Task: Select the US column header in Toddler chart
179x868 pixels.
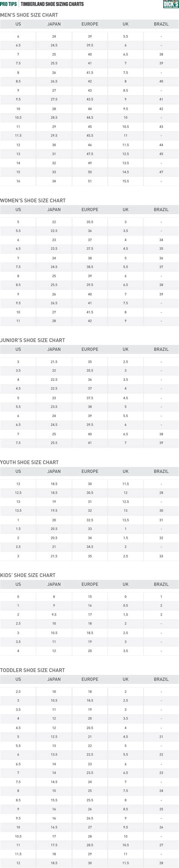Action: click(x=18, y=679)
